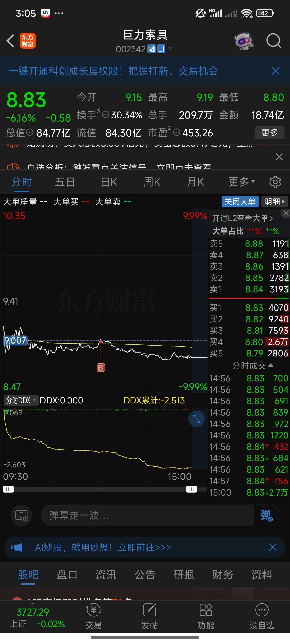Open 自选分析 announcement line

point(119,166)
